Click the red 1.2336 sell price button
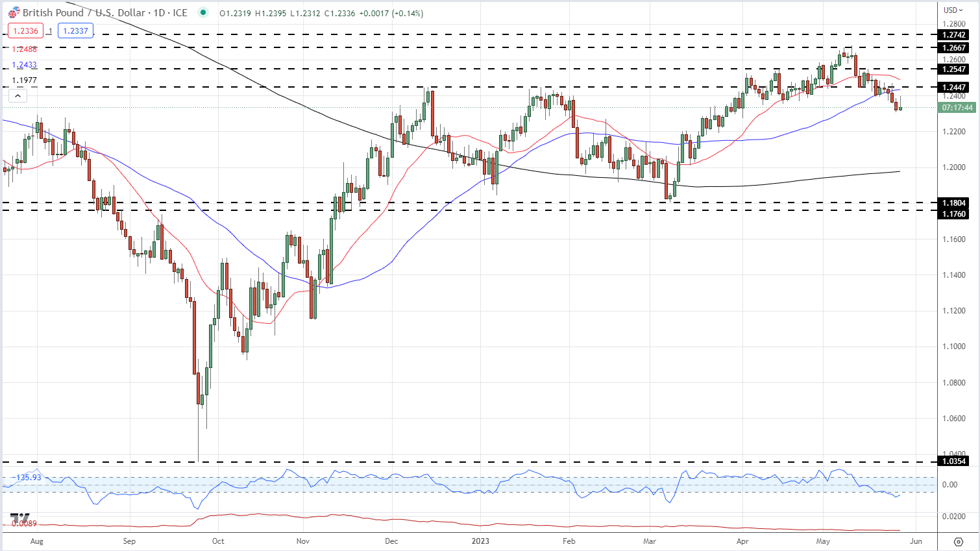This screenshot has width=980, height=551. coord(26,31)
